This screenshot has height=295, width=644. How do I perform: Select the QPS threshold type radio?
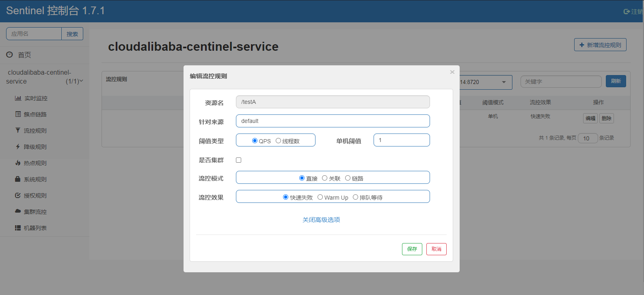tap(255, 141)
